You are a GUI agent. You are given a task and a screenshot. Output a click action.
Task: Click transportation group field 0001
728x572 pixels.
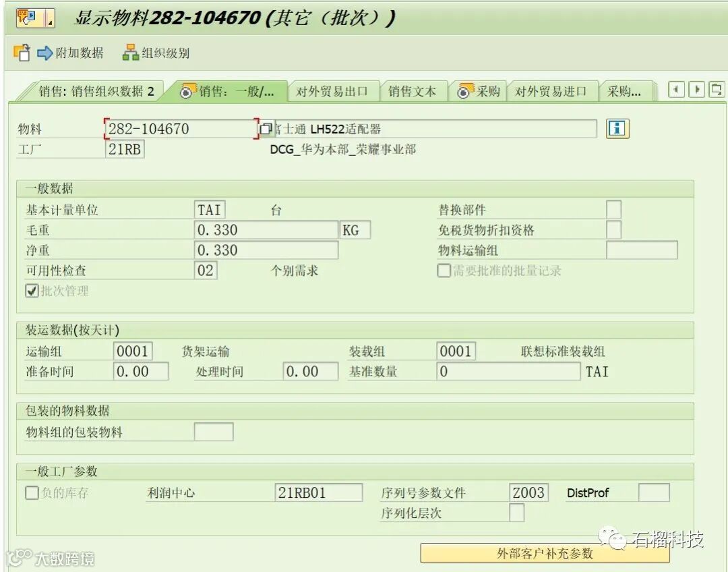pyautogui.click(x=133, y=351)
